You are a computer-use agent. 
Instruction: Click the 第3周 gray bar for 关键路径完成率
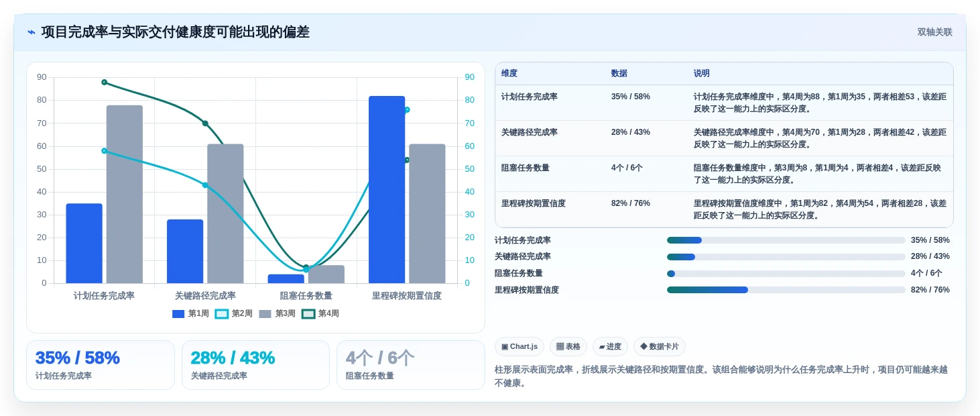225,213
